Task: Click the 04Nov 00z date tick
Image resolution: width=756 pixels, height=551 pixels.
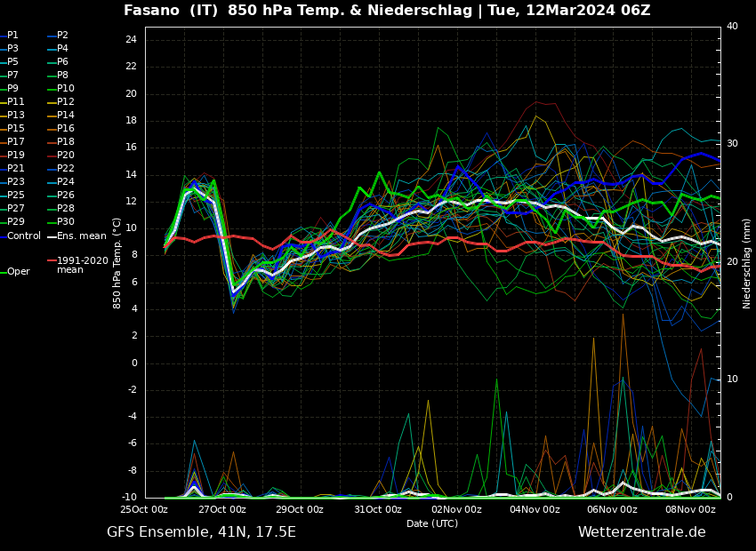Action: click(535, 510)
